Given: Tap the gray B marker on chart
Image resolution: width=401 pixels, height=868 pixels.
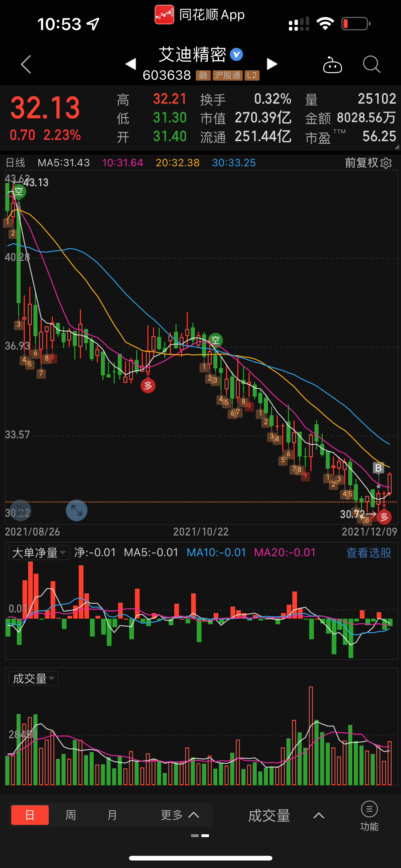Looking at the screenshot, I should pyautogui.click(x=378, y=468).
